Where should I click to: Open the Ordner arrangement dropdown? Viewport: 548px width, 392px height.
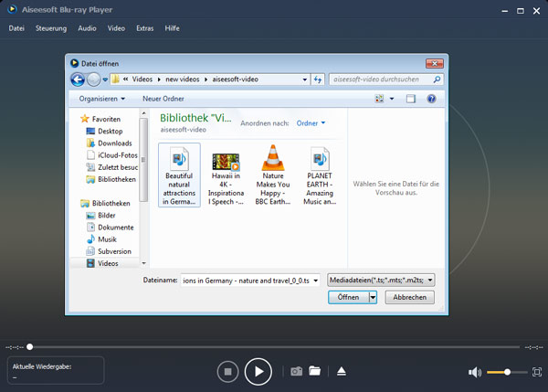point(311,122)
